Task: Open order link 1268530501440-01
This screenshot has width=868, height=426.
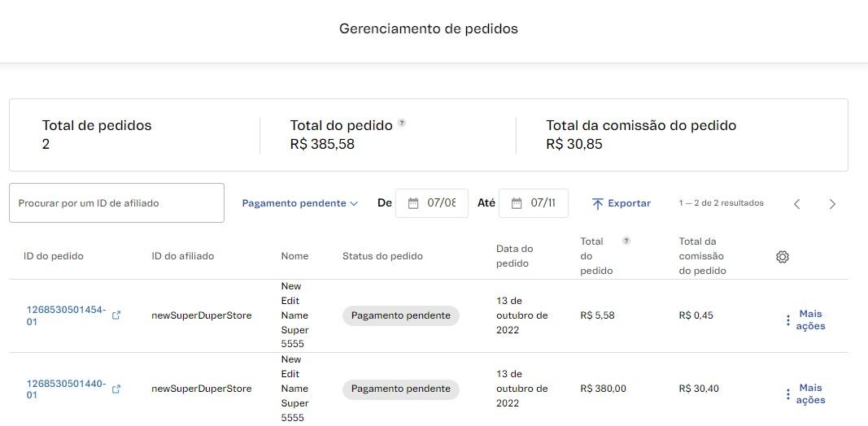Action: (x=66, y=389)
